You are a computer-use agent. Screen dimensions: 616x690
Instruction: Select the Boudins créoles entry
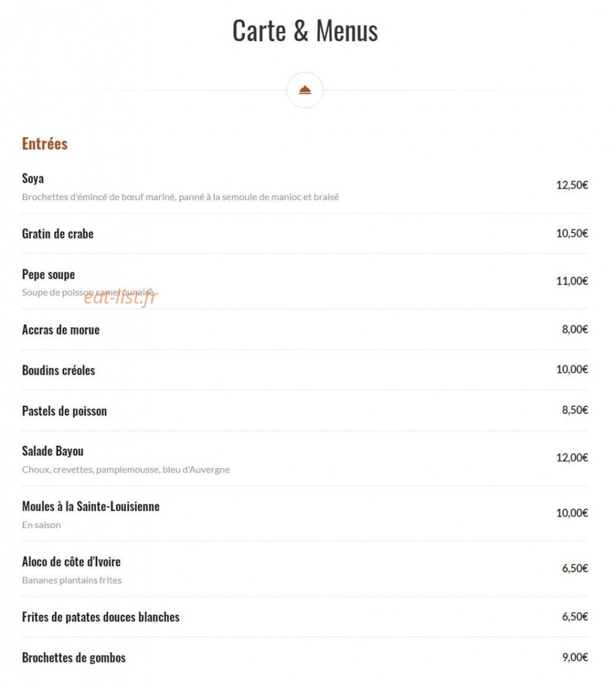point(59,370)
